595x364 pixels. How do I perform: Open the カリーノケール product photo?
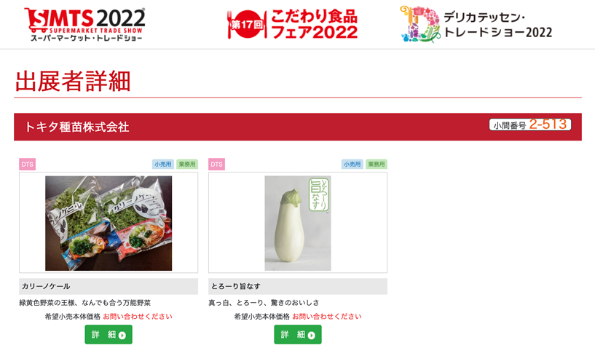click(109, 223)
